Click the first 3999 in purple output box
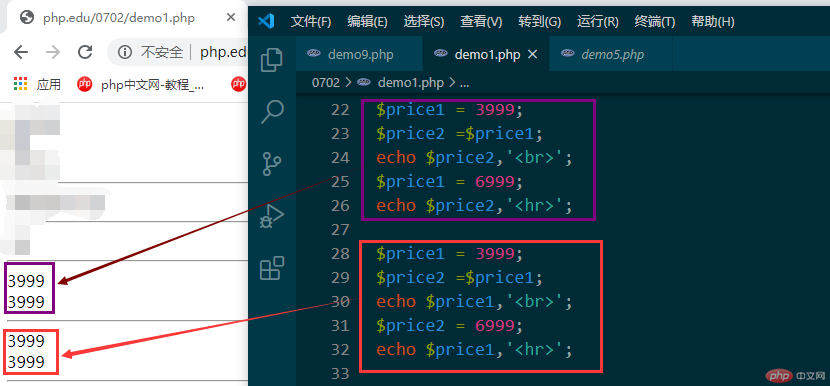Viewport: 830px width, 386px height. tap(26, 280)
